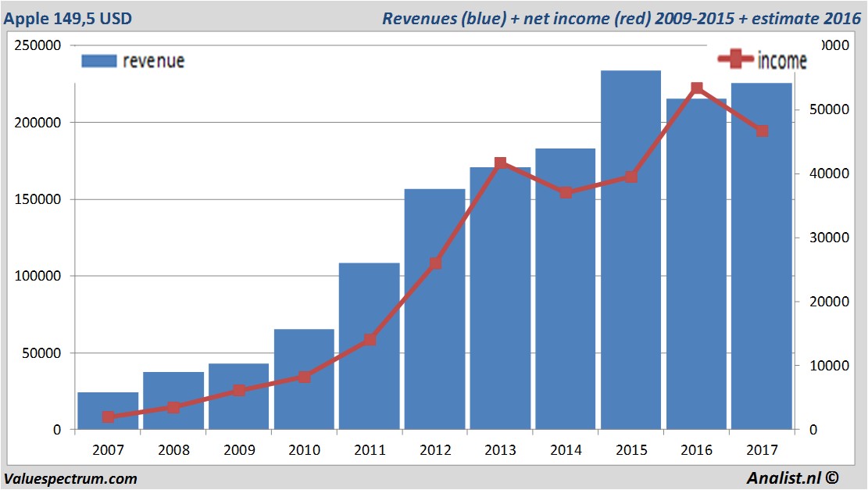868x490 pixels.
Task: Click the 2015 x-axis year label
Action: 631,450
